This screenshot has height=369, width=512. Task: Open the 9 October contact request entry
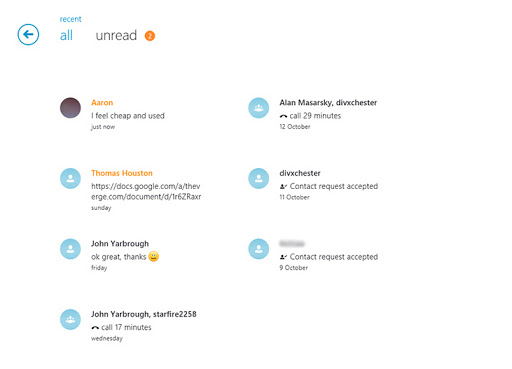click(329, 257)
